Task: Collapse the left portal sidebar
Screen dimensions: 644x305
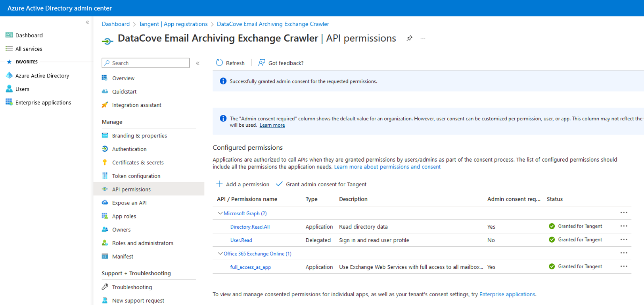Action: click(87, 23)
